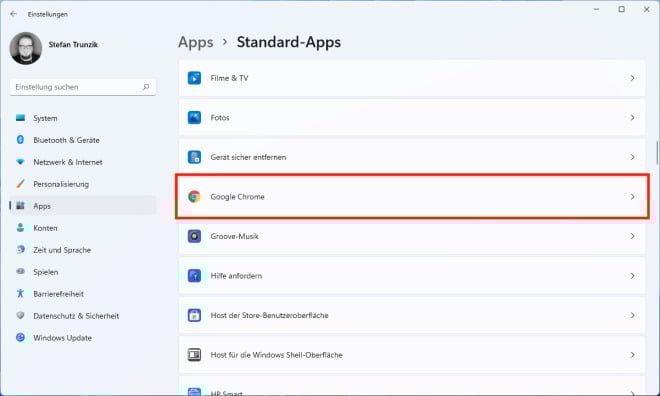Viewport: 660px width, 396px height.
Task: Open Host der Store-Benutzeroberfläche entry
Action: (x=412, y=316)
